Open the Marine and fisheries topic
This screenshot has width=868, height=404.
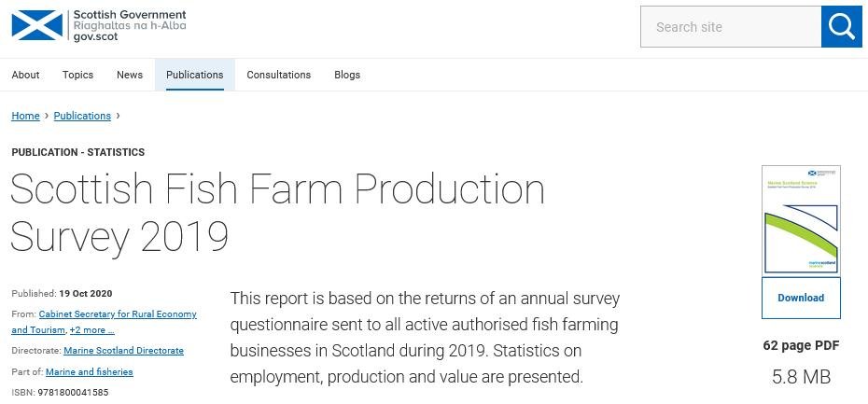pos(89,371)
